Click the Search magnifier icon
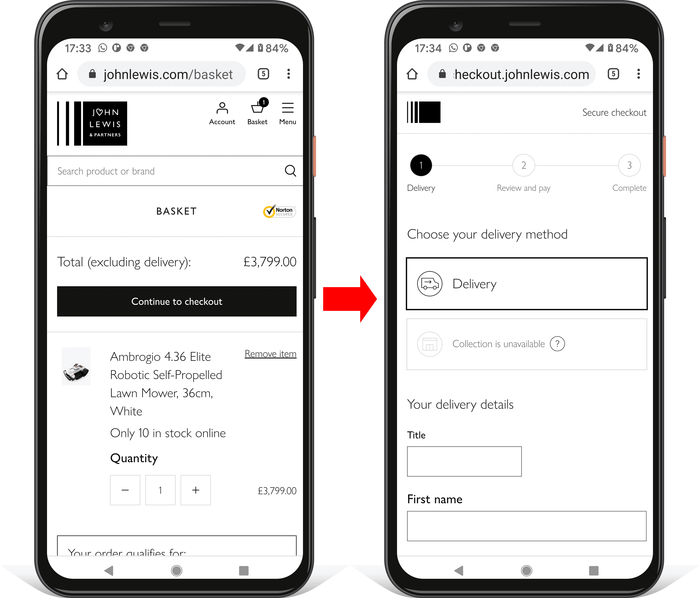700x598 pixels. [x=290, y=171]
